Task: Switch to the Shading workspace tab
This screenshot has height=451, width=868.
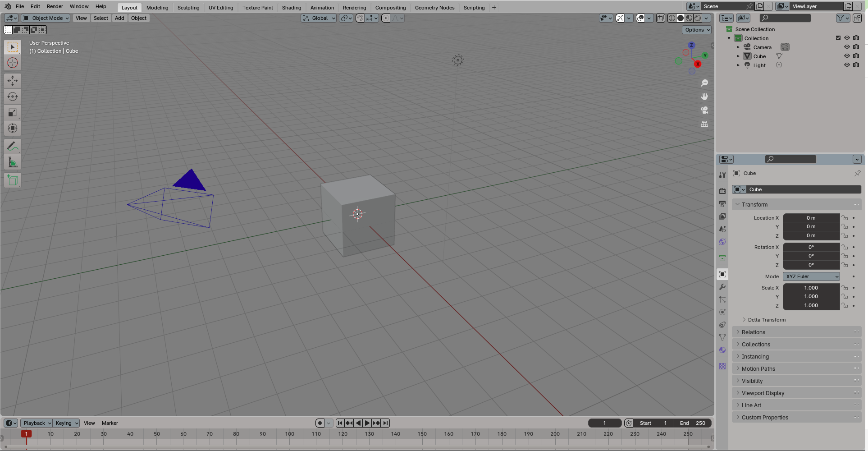Action: [292, 8]
